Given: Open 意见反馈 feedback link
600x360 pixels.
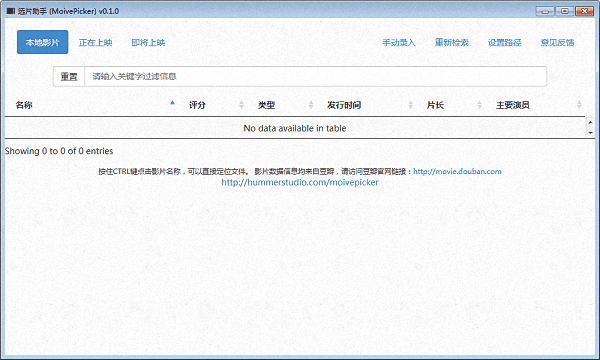Looking at the screenshot, I should [x=557, y=42].
